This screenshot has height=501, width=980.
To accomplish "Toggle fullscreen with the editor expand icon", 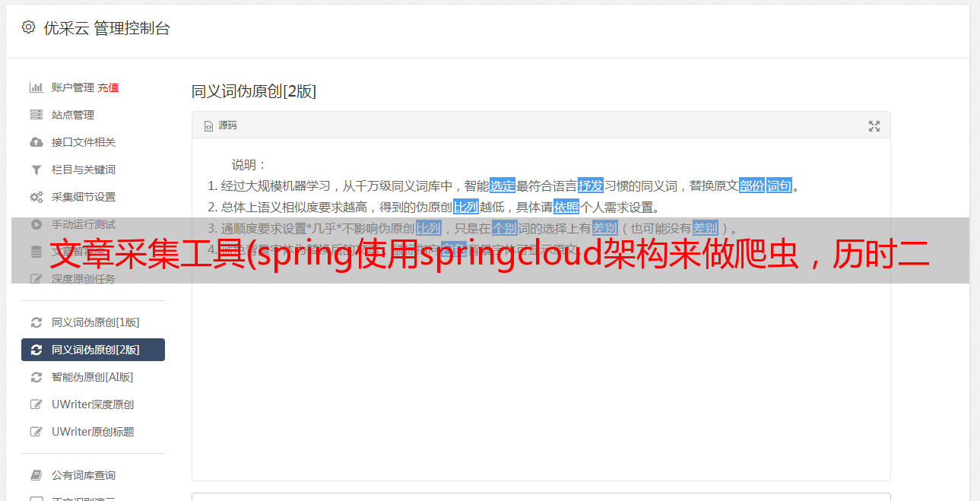I will coord(874,126).
